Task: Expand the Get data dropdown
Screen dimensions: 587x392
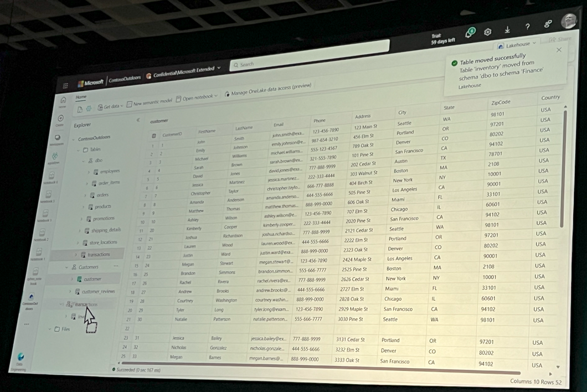Action: (x=121, y=105)
